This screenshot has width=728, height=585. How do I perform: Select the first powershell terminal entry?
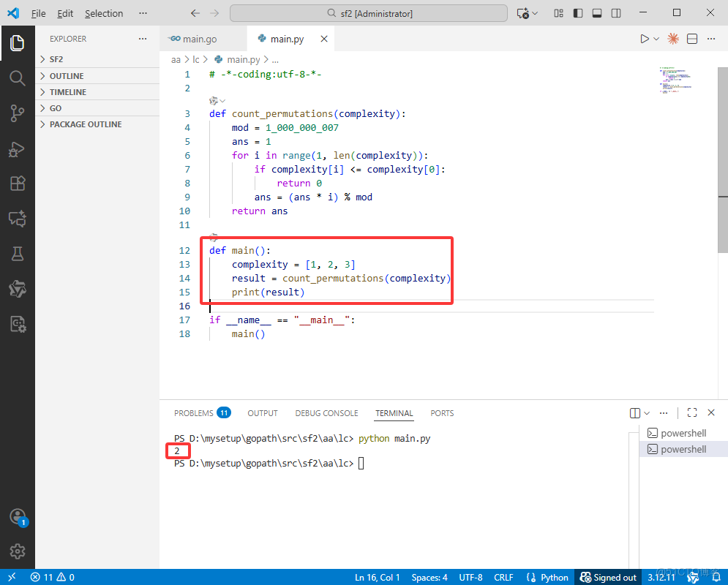click(683, 433)
